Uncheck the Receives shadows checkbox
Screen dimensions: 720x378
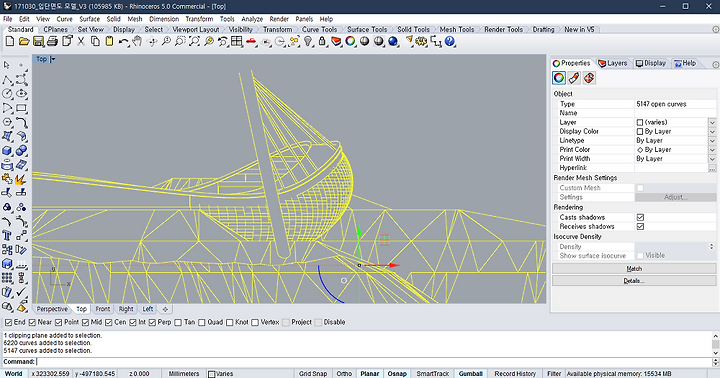(x=640, y=226)
